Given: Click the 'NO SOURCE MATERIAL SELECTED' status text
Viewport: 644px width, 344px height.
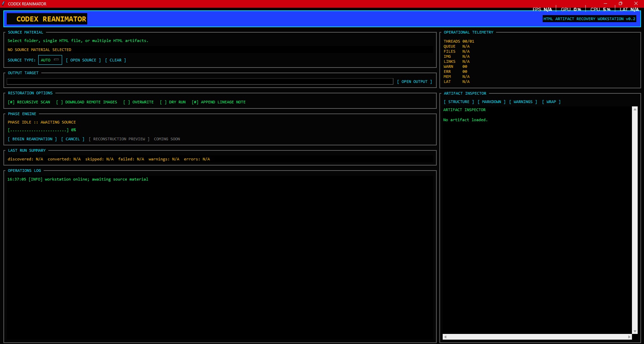Looking at the screenshot, I should pyautogui.click(x=39, y=50).
